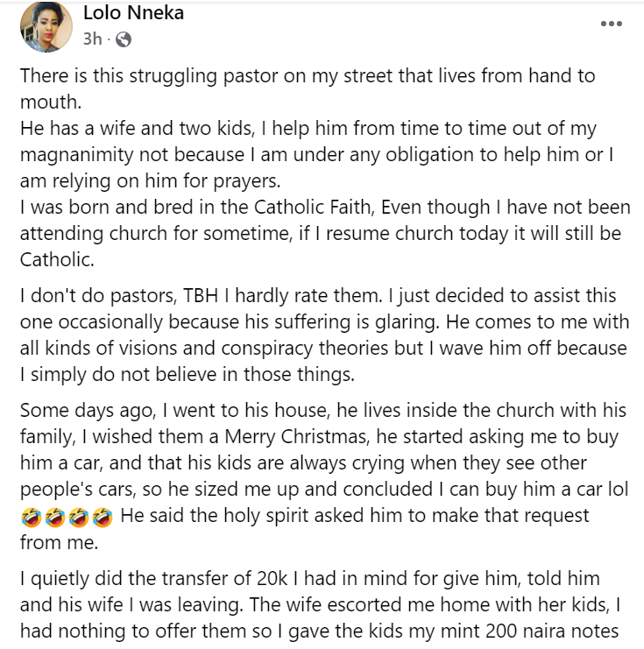Click the last laughing emoji in the row

pos(97,516)
